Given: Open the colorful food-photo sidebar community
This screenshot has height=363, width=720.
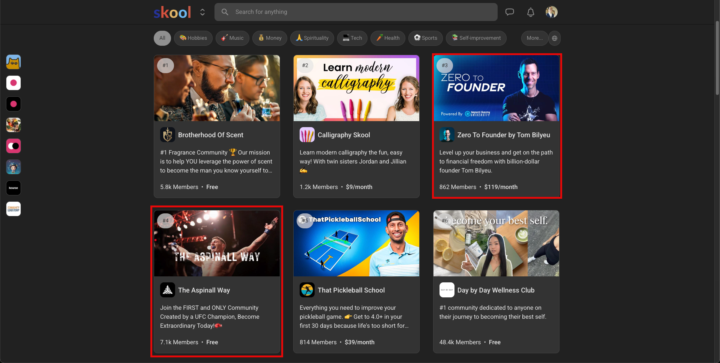Looking at the screenshot, I should pos(13,125).
